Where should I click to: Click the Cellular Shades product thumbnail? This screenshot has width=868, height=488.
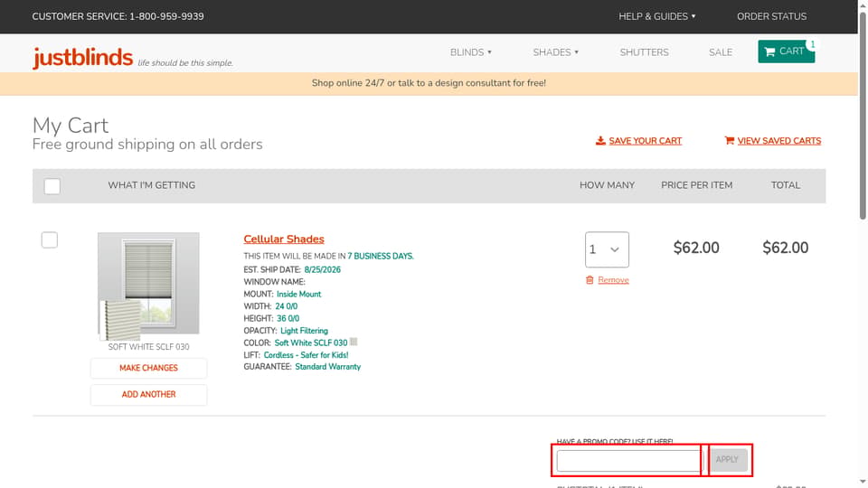click(148, 283)
